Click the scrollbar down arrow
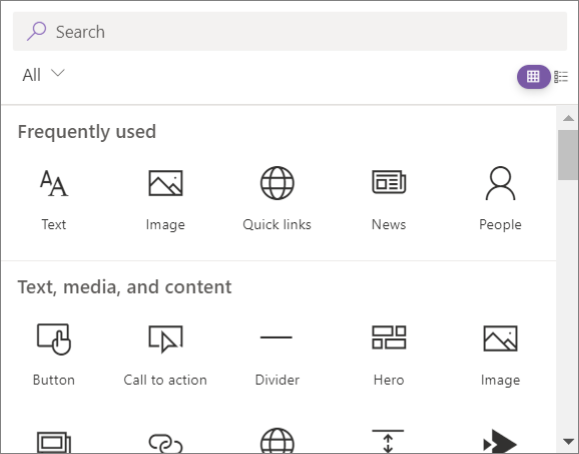Viewport: 579px width, 454px height. [x=568, y=441]
